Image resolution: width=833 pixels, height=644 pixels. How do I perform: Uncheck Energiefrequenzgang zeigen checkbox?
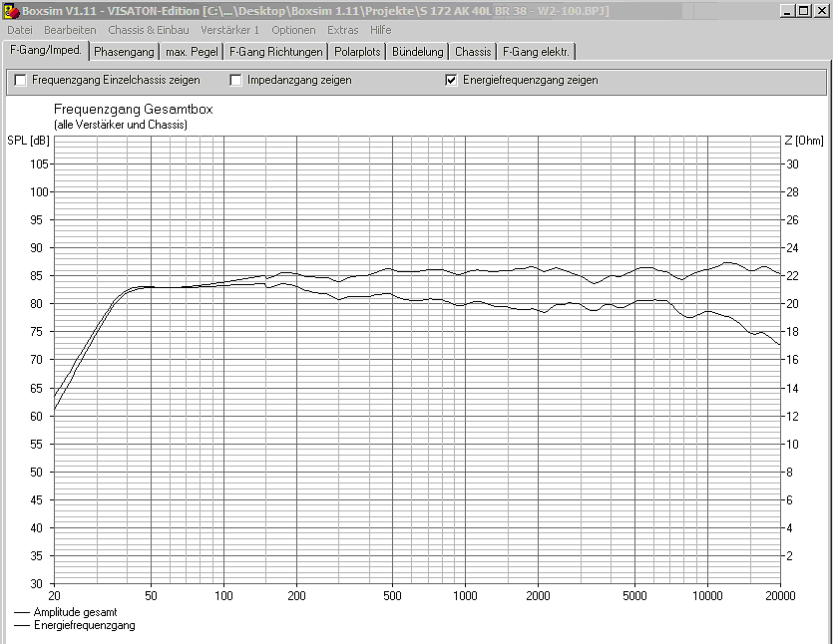pos(451,80)
